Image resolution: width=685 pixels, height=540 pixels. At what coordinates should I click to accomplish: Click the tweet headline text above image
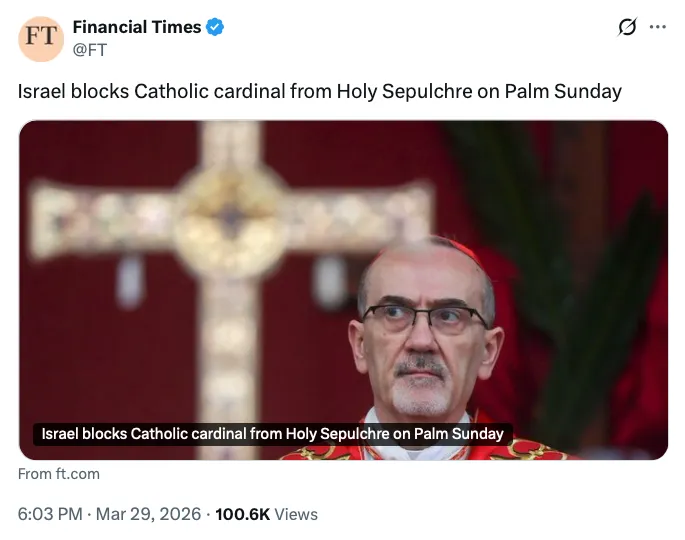pos(320,91)
